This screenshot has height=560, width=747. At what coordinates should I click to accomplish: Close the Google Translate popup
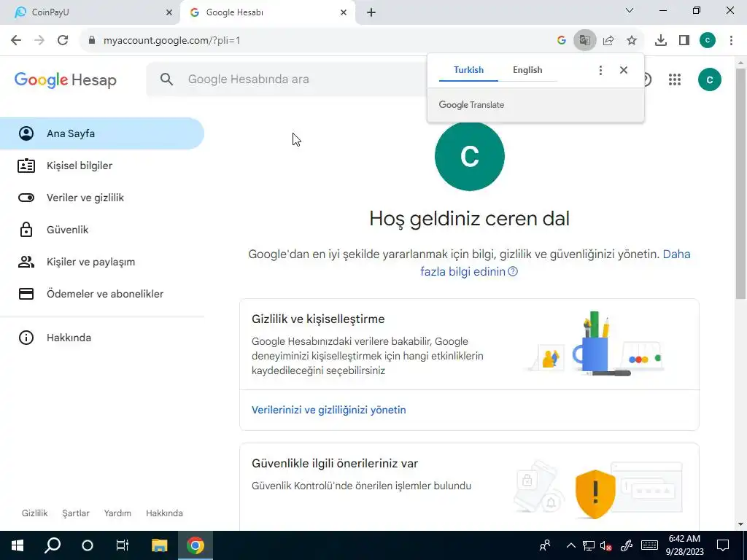(624, 70)
